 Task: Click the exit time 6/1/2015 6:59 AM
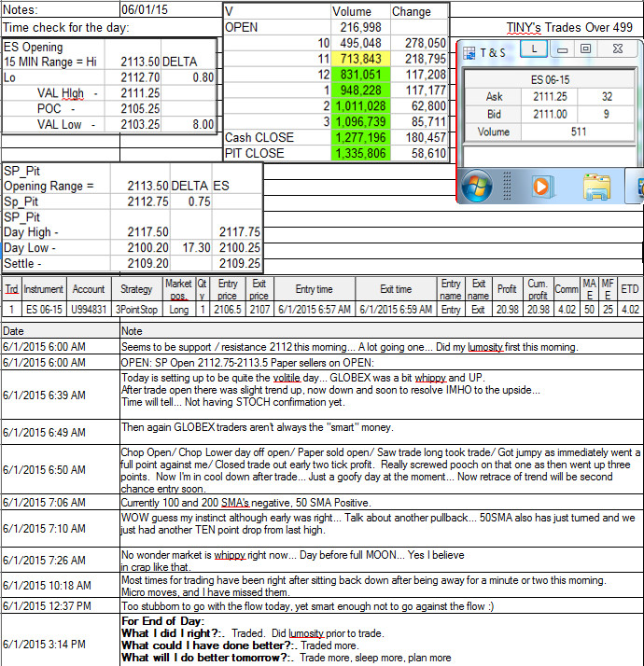(x=396, y=310)
